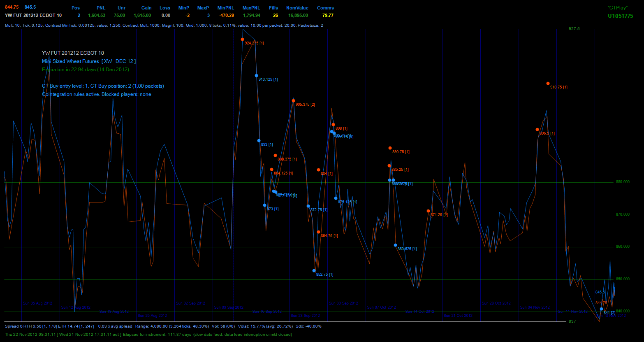Click the Mini Sized Wheat Futures description
Image resolution: width=644 pixels, height=342 pixels.
coord(89,61)
